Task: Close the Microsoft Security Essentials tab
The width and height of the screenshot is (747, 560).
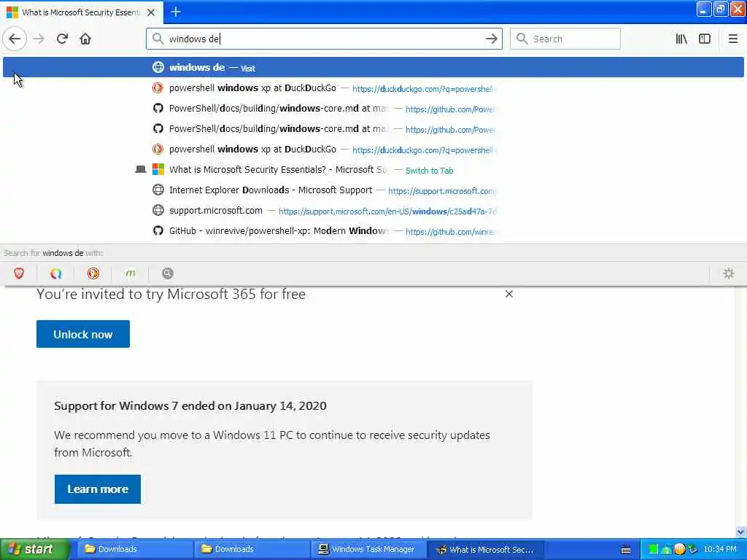Action: pyautogui.click(x=151, y=12)
